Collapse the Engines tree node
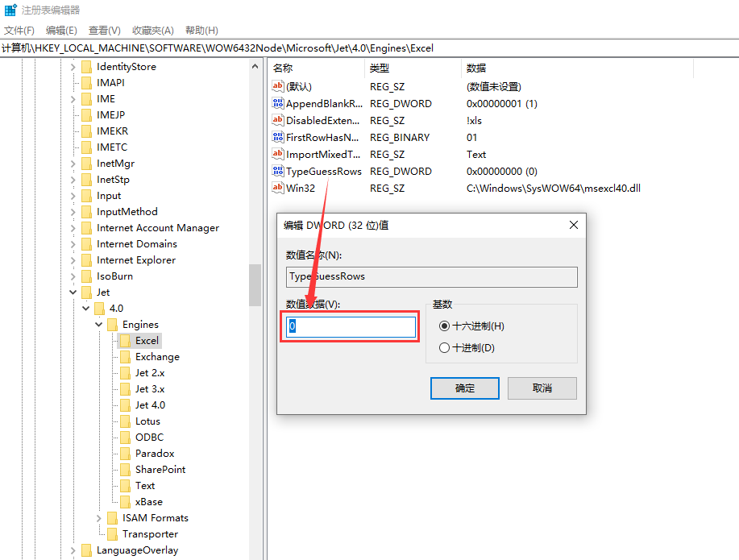 (x=98, y=324)
